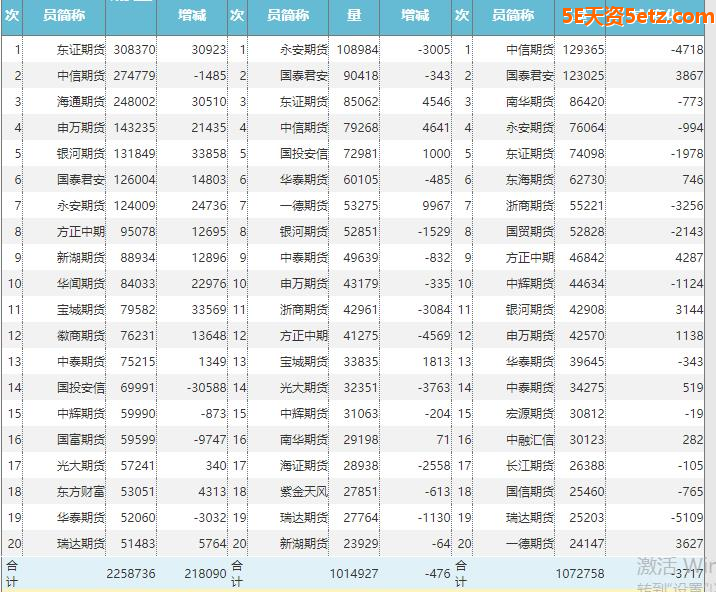The width and height of the screenshot is (716, 592).
Task: Click the 30923 change cell
Action: (x=209, y=49)
